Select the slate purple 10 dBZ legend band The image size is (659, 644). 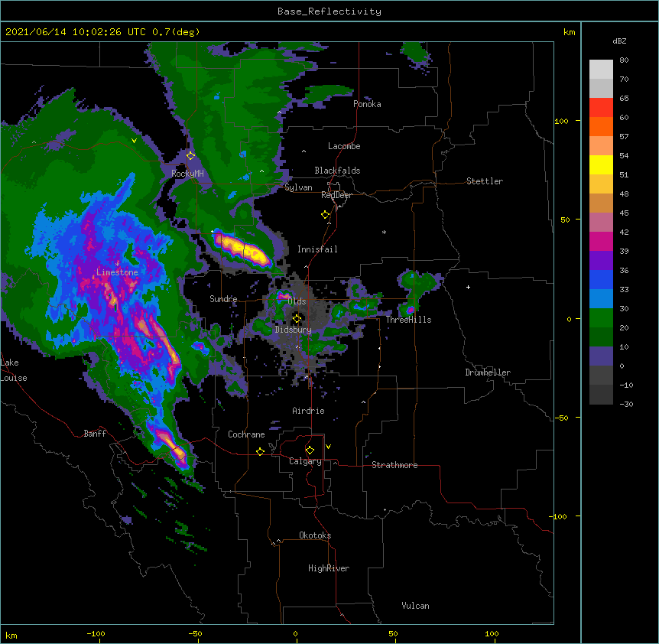tap(601, 356)
